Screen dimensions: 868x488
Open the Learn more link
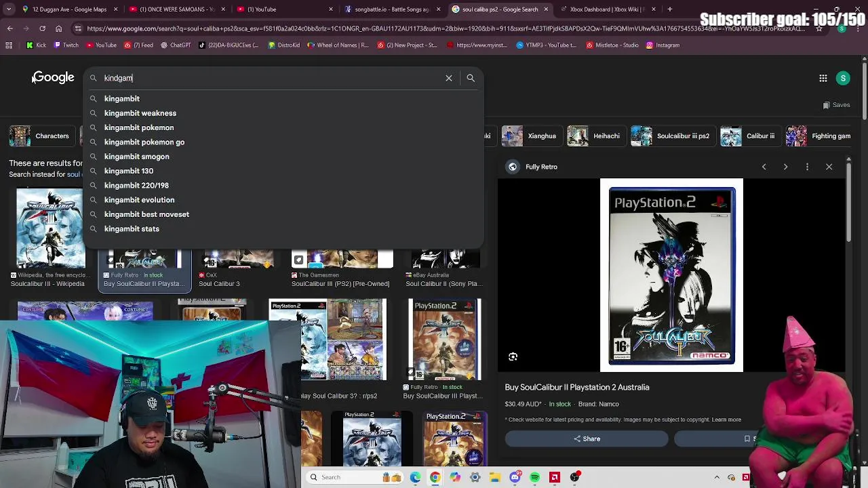click(x=726, y=420)
